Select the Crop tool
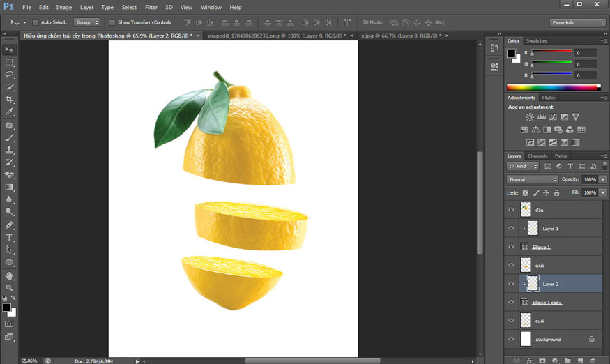The image size is (610, 364). (x=9, y=99)
